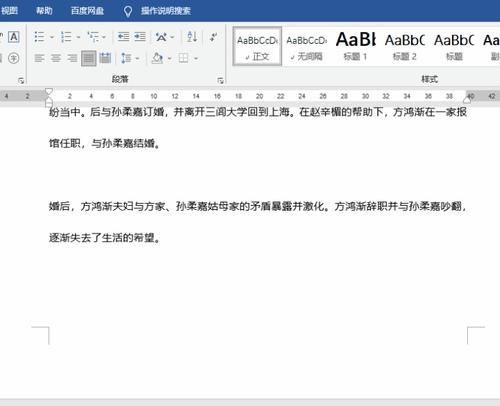Apply the 无间隔 style
Screen dimensions: 500x406
click(306, 47)
